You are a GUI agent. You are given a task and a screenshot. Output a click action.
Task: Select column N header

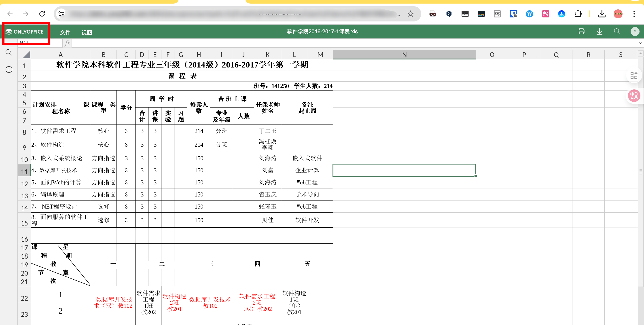[x=404, y=55]
